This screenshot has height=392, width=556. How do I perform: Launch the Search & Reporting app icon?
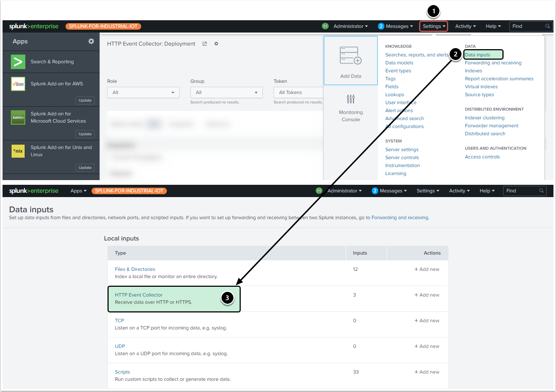pyautogui.click(x=18, y=62)
